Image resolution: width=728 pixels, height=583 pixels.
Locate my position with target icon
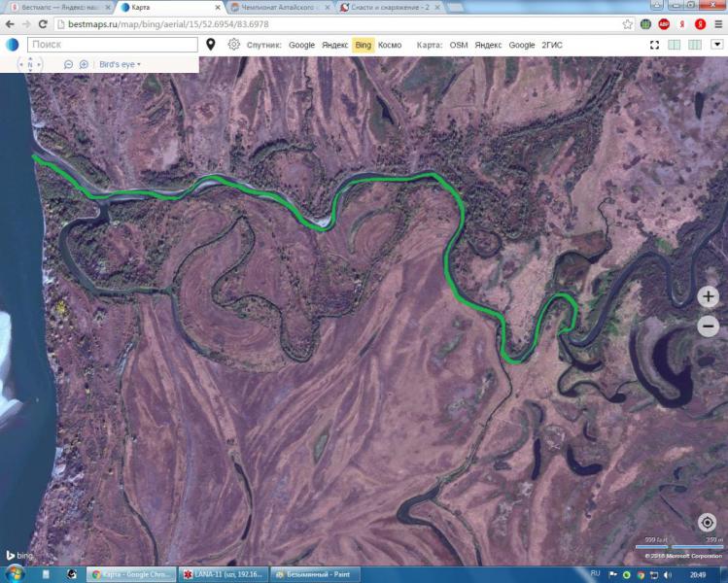point(708,523)
